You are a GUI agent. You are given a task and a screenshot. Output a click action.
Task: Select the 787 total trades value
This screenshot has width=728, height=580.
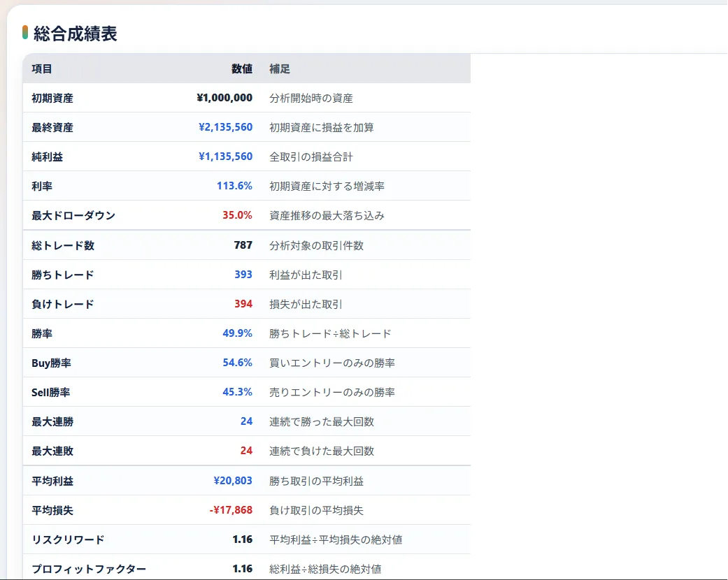click(243, 245)
